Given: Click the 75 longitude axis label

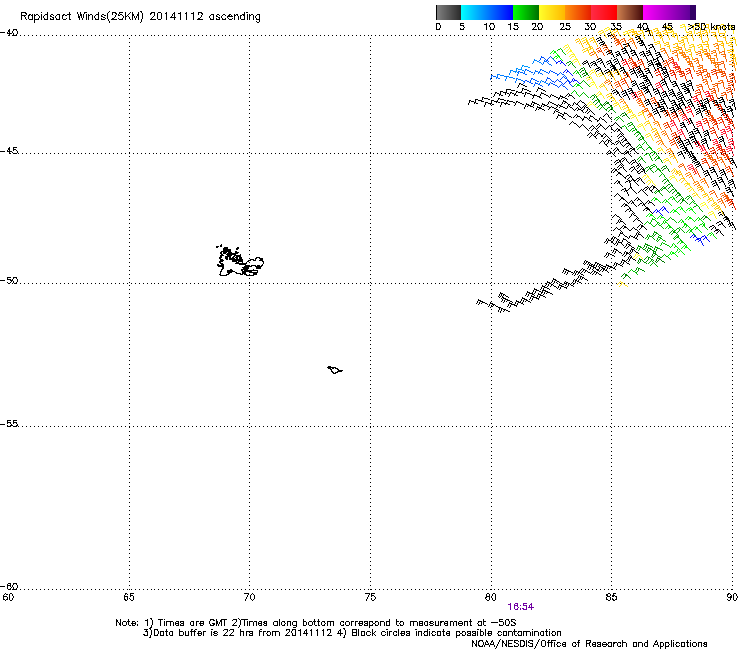Looking at the screenshot, I should pos(370,597).
